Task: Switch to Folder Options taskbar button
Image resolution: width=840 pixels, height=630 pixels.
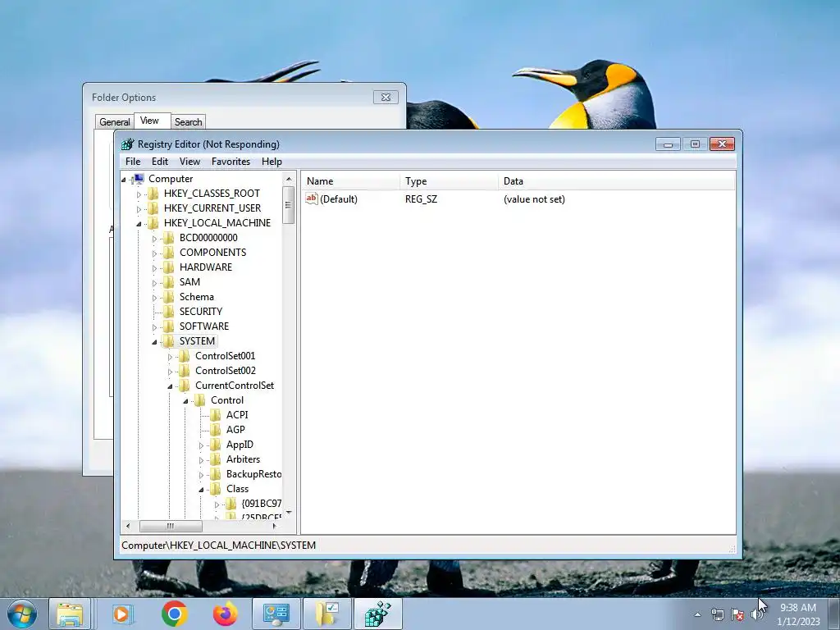Action: tap(327, 614)
